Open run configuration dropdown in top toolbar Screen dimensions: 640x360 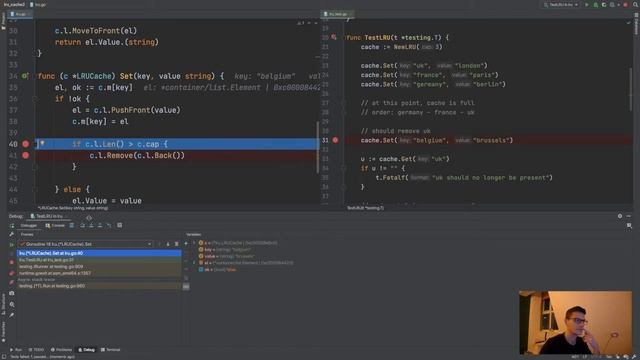click(561, 4)
